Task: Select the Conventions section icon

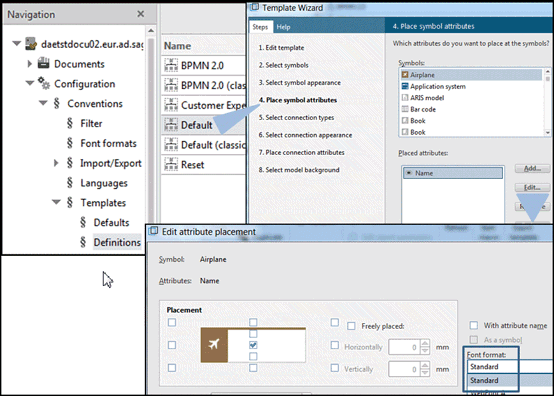Action: (57, 103)
